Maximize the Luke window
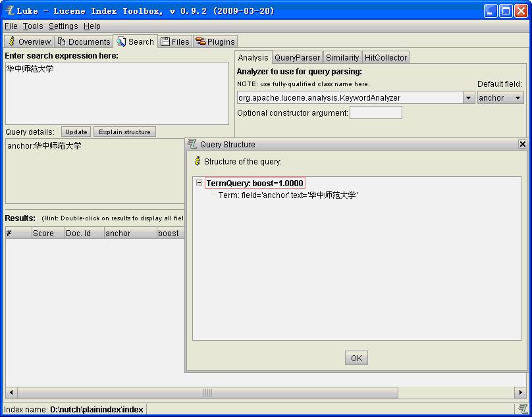This screenshot has width=532, height=417. [506, 11]
